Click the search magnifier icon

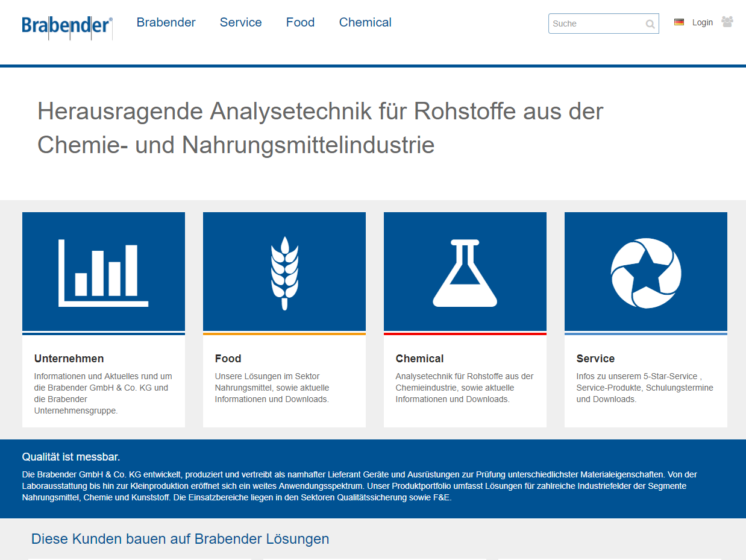click(650, 24)
